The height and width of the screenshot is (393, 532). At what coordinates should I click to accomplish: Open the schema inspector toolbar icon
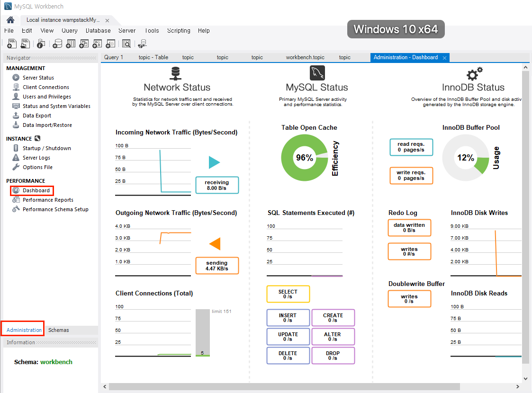pyautogui.click(x=41, y=44)
